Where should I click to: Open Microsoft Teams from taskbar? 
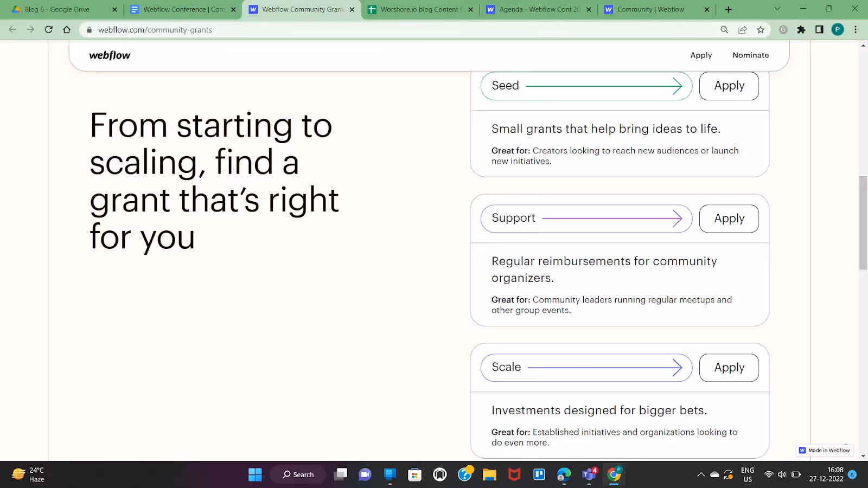(x=589, y=475)
